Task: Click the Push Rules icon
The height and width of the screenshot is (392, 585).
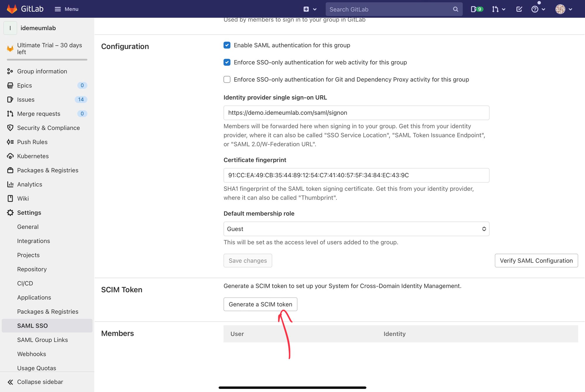Action: click(x=10, y=142)
